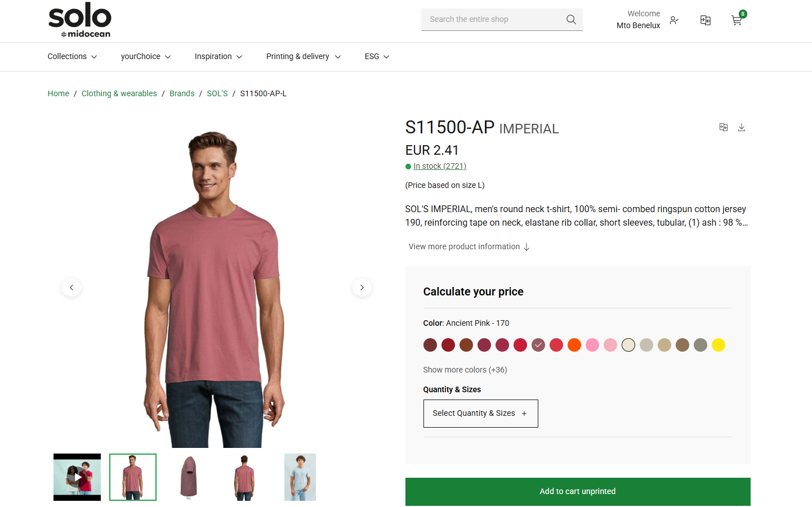Open the yourChoice menu
Screen dimensions: 812x507
click(x=146, y=57)
